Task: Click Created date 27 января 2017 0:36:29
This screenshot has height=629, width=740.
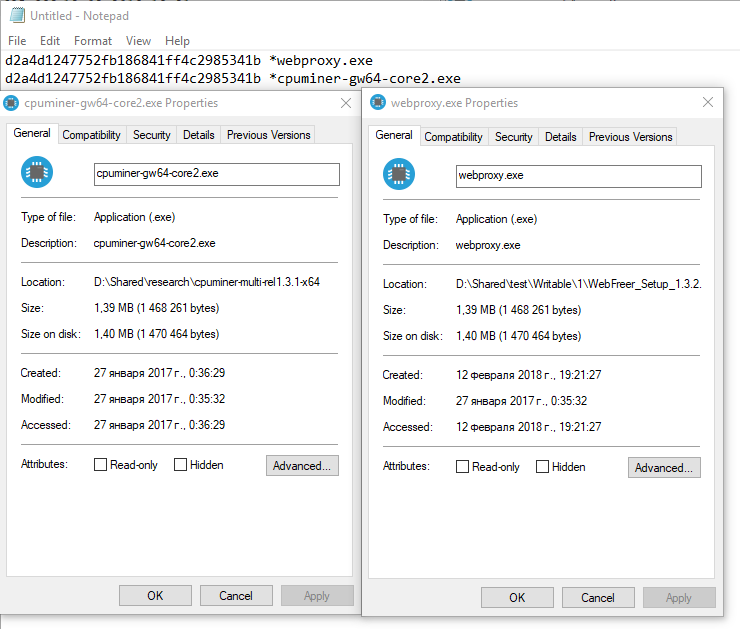Action: pos(160,373)
